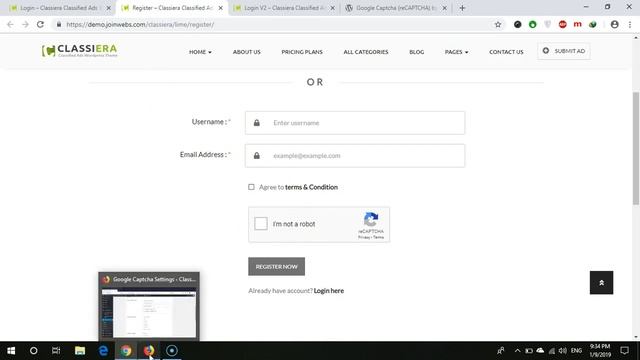Expand the PAGES dropdown menu
The height and width of the screenshot is (360, 640).
456,52
